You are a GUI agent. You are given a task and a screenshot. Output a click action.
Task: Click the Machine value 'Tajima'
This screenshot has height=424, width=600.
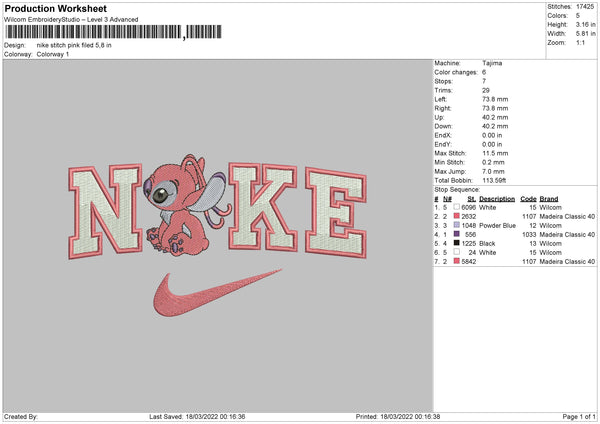[x=492, y=63]
